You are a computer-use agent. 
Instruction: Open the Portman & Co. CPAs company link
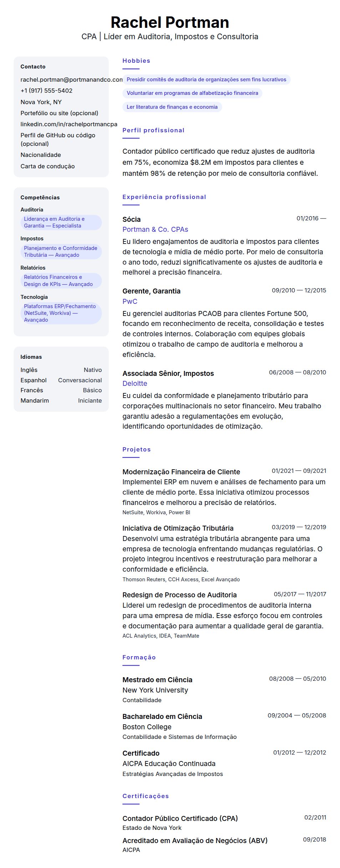pyautogui.click(x=155, y=230)
